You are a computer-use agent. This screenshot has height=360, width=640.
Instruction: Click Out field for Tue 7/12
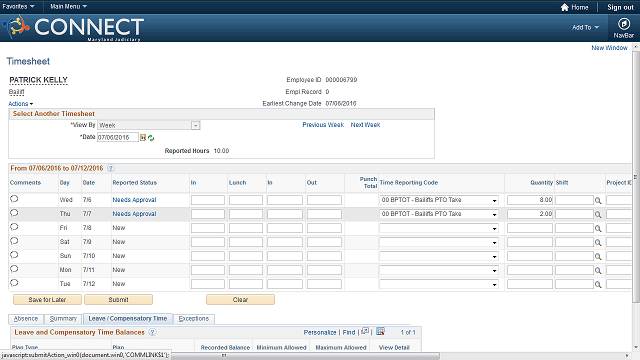point(324,284)
